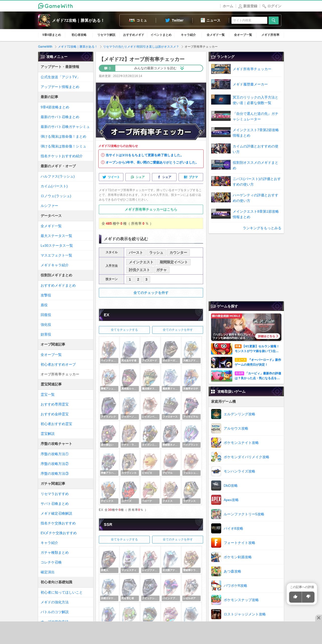The height and width of the screenshot is (644, 322).
Task: Select the チビックス orb icon
Action: tap(109, 491)
